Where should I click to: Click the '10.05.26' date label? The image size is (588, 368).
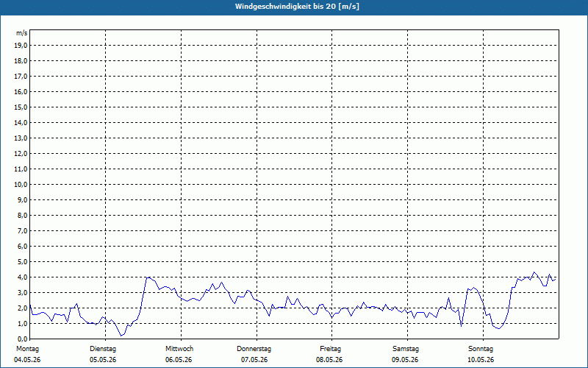[481, 360]
